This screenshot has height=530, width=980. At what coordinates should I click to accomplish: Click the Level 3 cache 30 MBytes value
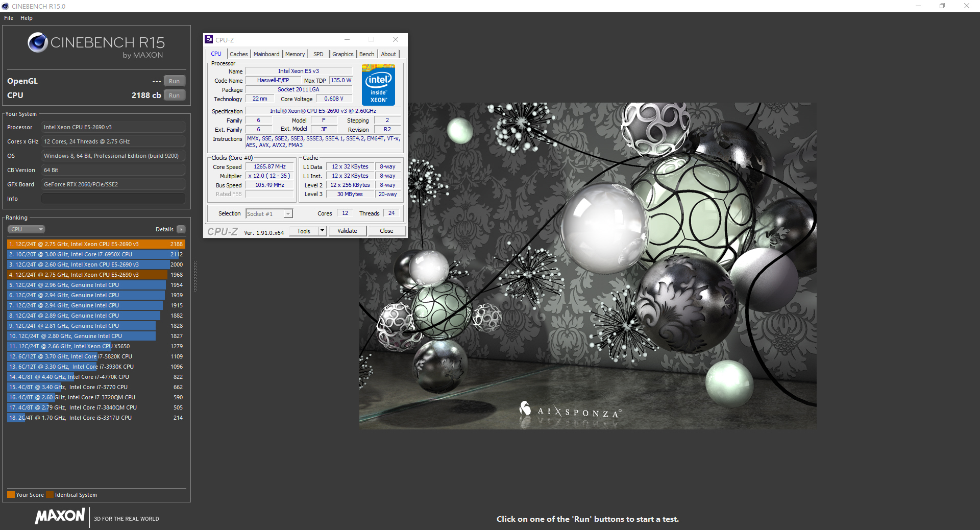[x=350, y=195]
